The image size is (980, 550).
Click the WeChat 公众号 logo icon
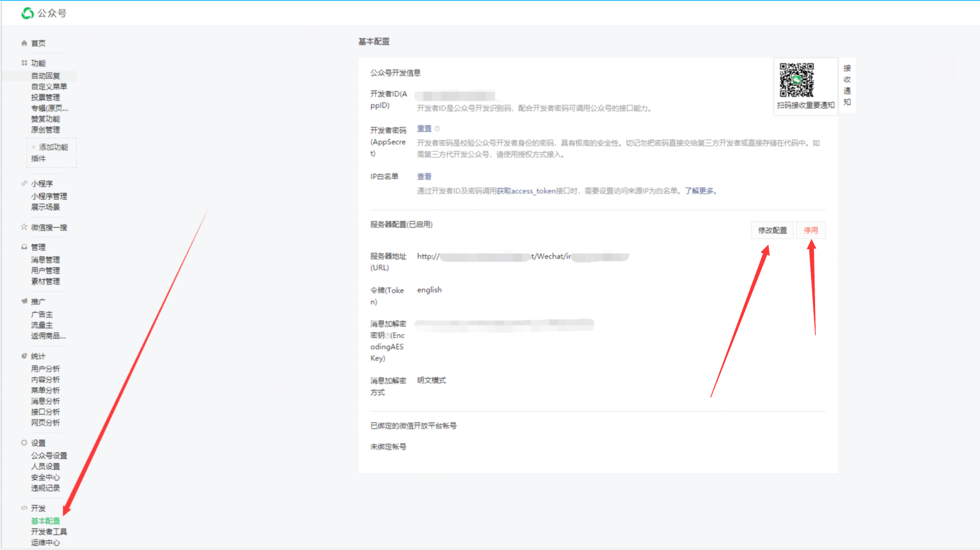click(x=27, y=13)
